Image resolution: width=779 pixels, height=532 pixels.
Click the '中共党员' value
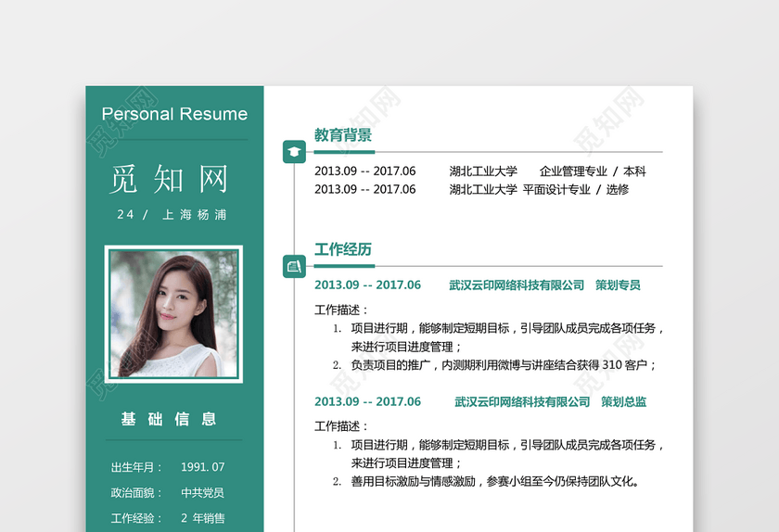point(203,493)
